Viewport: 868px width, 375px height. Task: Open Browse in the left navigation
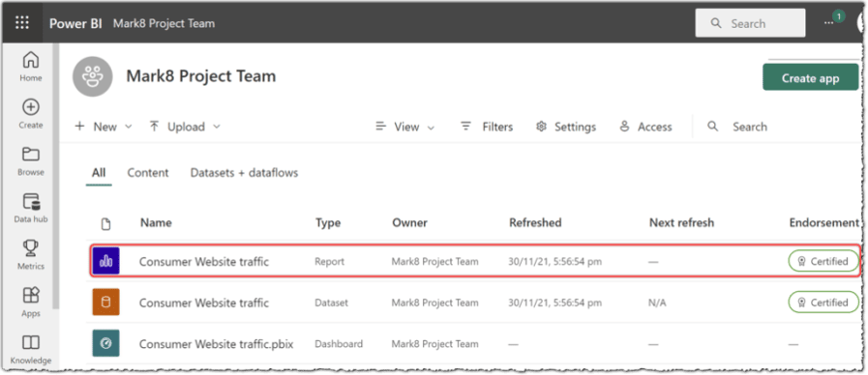[30, 161]
